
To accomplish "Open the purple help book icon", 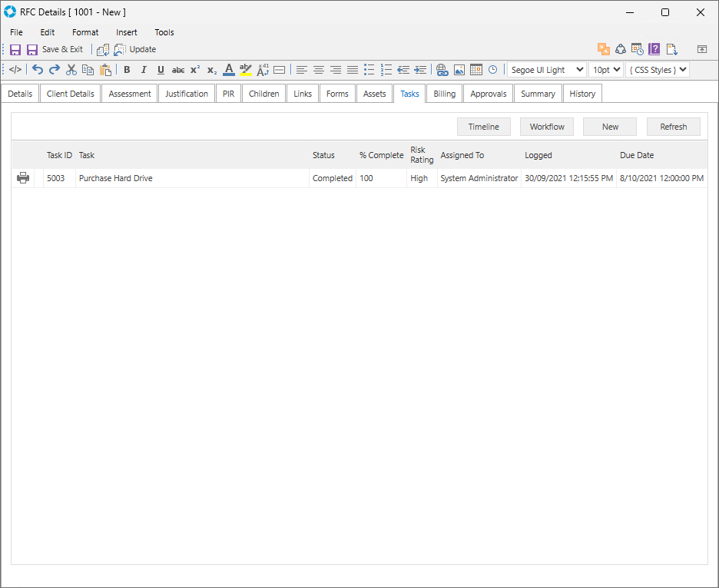I will tap(654, 49).
